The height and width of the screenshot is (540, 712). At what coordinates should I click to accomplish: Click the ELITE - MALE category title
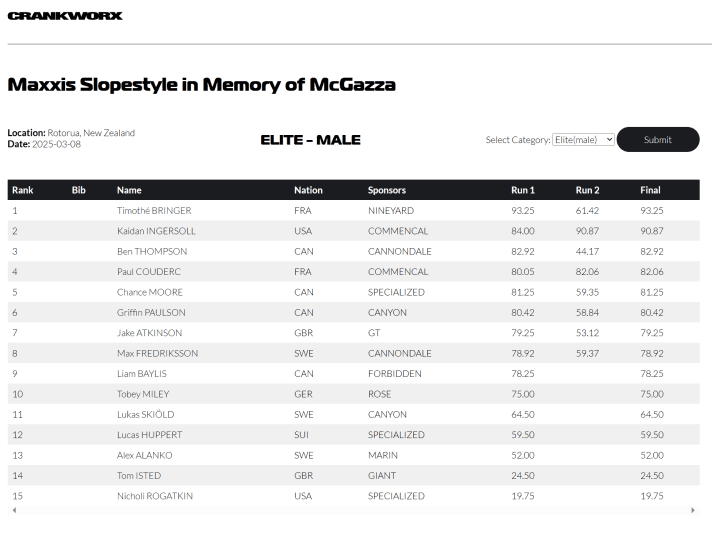pyautogui.click(x=310, y=140)
